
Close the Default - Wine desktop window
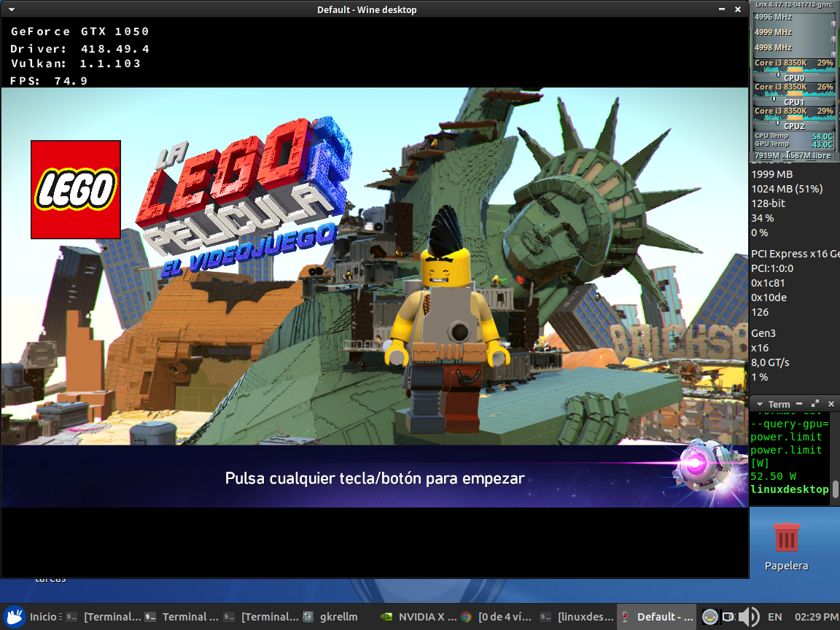pyautogui.click(x=738, y=9)
